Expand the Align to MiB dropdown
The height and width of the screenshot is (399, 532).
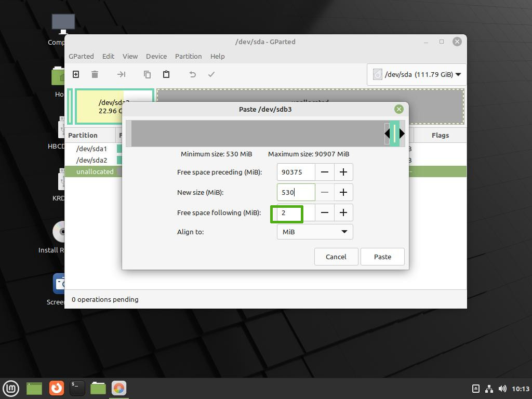pos(315,232)
